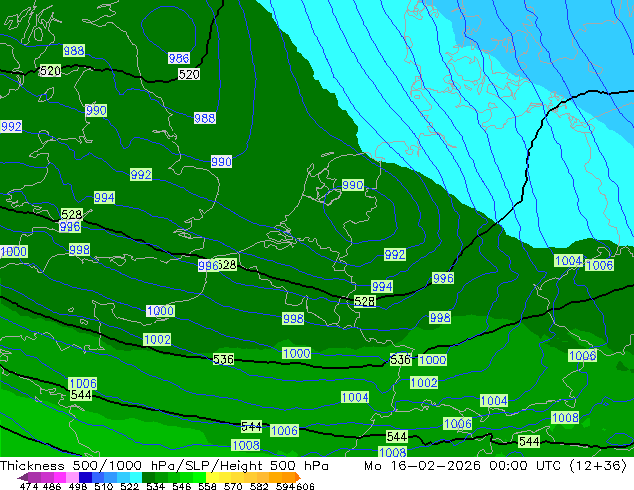Click the legend value 570
Image resolution: width=634 pixels, height=490 pixels.
coord(233,486)
